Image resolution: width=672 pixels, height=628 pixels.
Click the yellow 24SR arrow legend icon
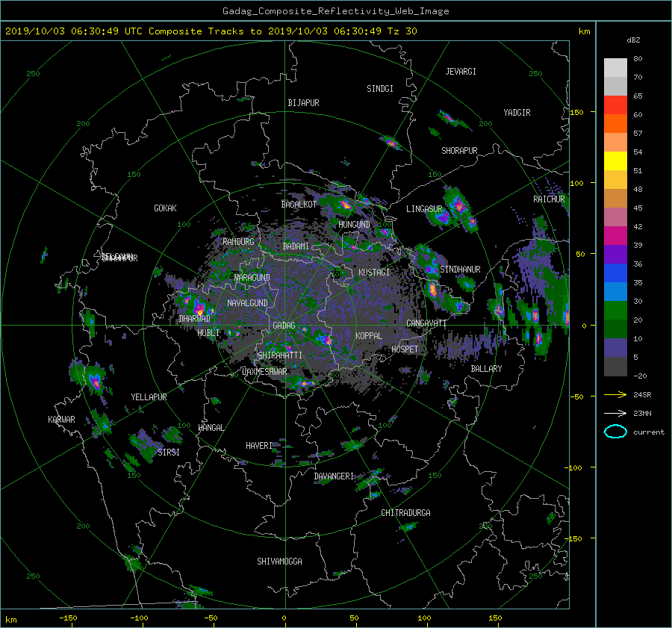point(615,395)
